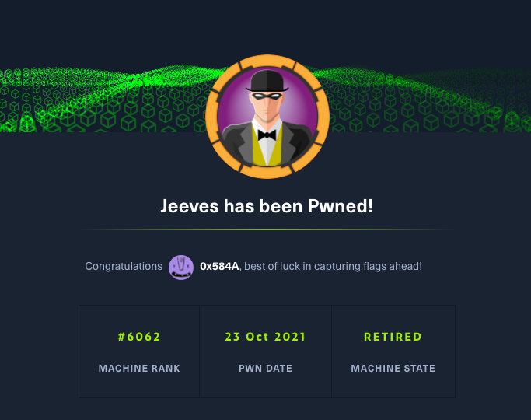This screenshot has width=531, height=420.
Task: Click the yellow vest on Jeeves avatar
Action: tap(267, 153)
